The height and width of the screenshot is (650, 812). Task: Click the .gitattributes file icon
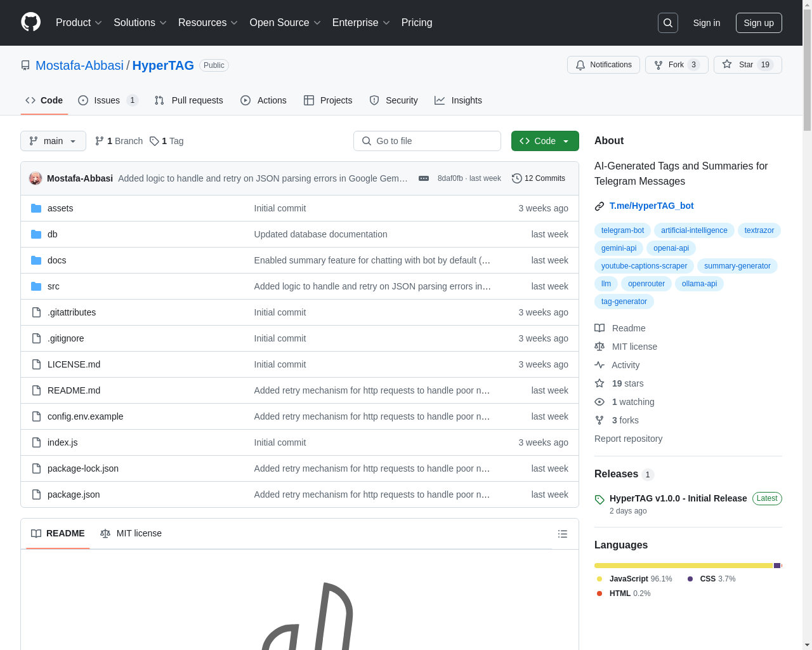click(x=36, y=312)
